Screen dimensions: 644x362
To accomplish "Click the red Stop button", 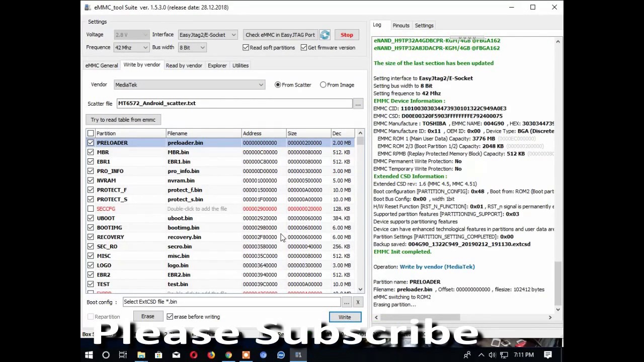I will (x=347, y=35).
